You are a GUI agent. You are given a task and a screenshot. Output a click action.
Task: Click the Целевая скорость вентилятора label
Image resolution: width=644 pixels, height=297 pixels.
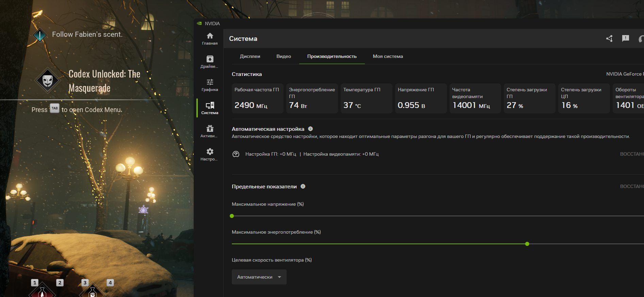(272, 260)
